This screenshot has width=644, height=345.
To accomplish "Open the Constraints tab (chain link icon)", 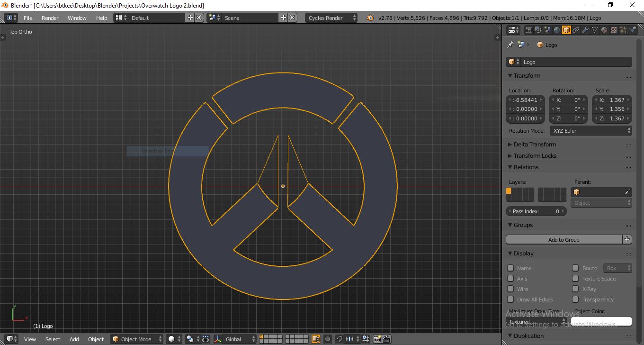I will (x=576, y=30).
